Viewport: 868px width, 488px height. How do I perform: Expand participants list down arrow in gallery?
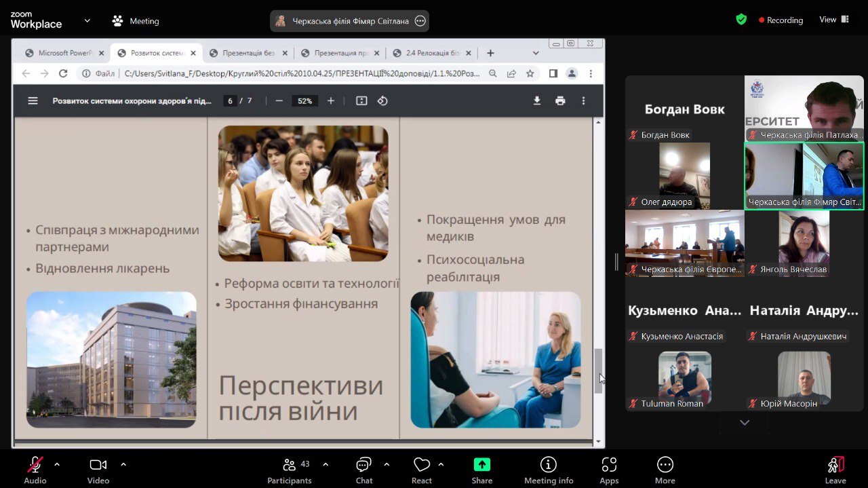tap(745, 422)
